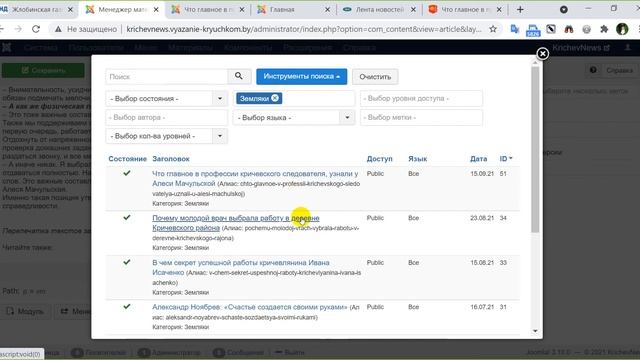Toggle published state of article ID 33
This screenshot has width=640, height=360.
click(x=127, y=262)
